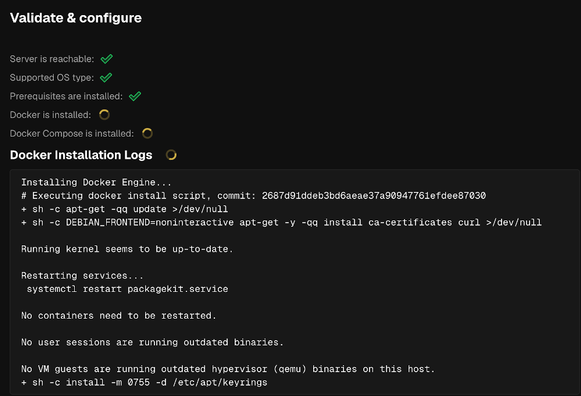Click the Supported OS type label

pos(52,77)
